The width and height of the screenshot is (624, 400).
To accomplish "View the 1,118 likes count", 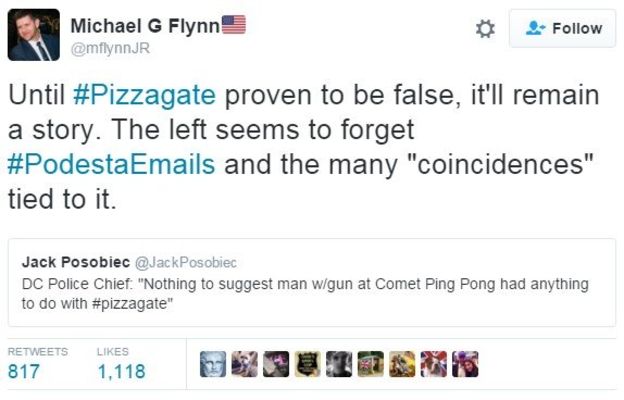I will [x=121, y=372].
